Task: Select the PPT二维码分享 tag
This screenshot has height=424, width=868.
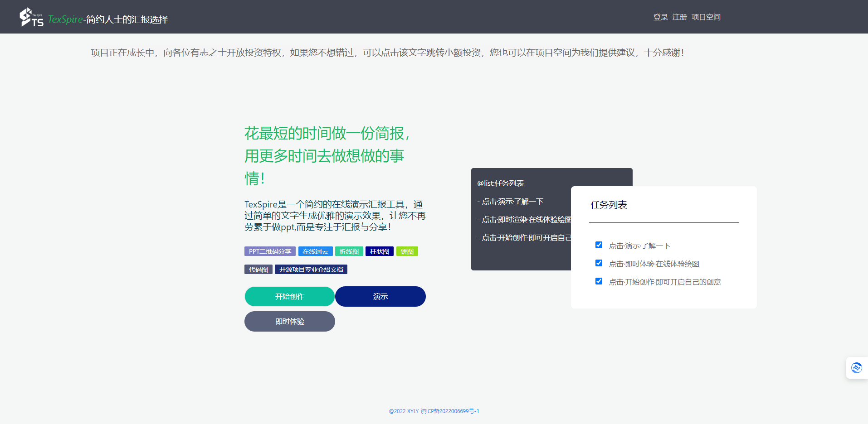Action: [270, 251]
